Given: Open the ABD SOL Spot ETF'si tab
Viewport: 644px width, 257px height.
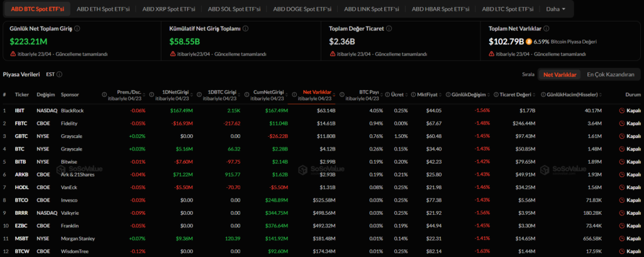Looking at the screenshot, I should [x=234, y=9].
